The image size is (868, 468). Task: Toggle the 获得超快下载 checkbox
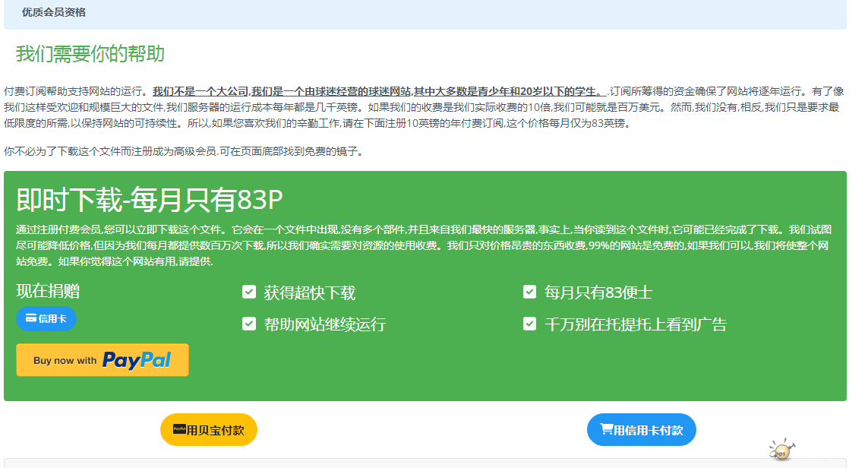pos(249,292)
